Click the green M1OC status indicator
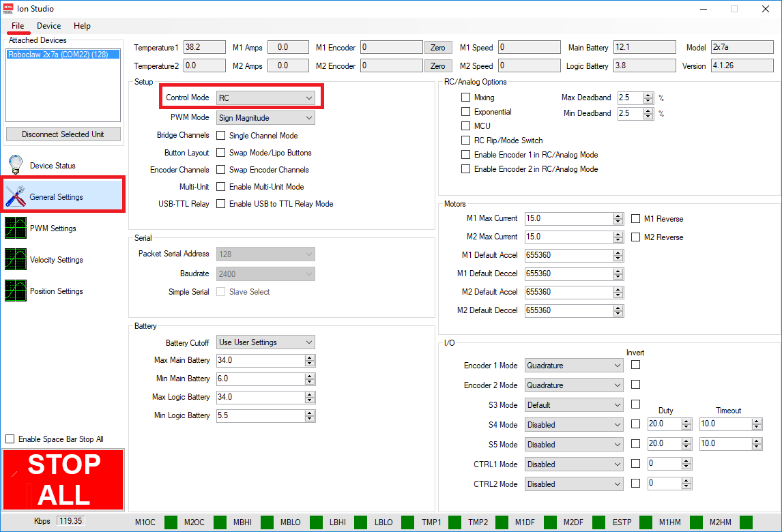The width and height of the screenshot is (782, 532). 170,522
